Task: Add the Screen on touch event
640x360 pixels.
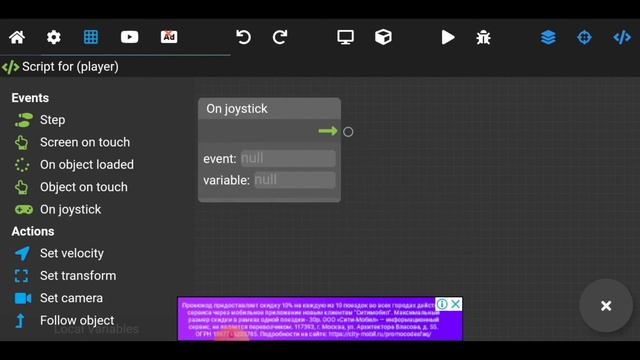Action: coord(85,142)
